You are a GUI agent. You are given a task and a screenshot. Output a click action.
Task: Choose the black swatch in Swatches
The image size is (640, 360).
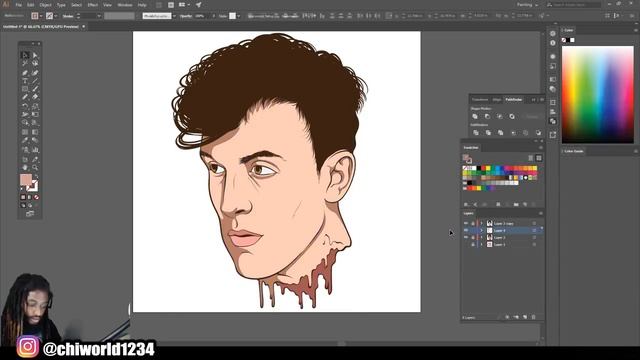pos(479,168)
